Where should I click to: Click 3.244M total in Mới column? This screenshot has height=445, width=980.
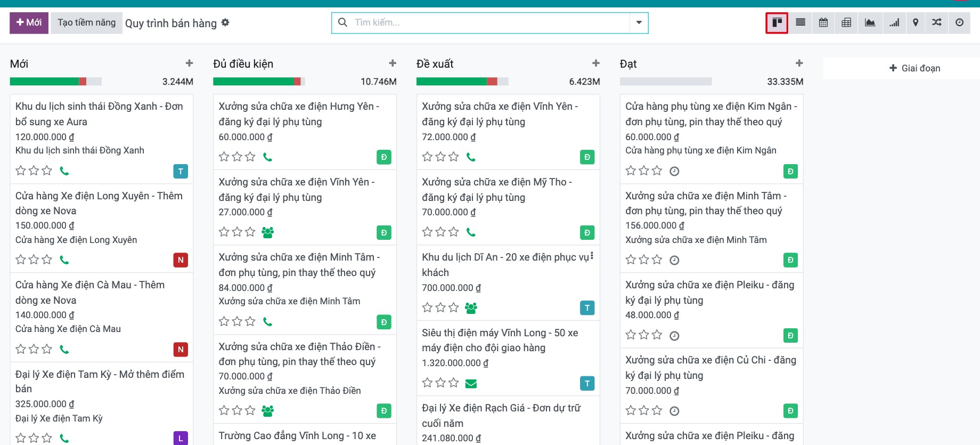[177, 82]
